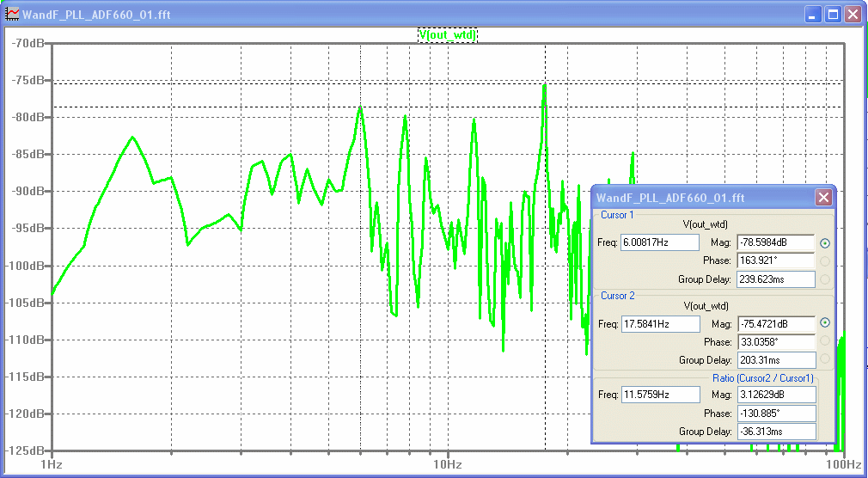Click the 10Hz x-axis label
This screenshot has width=868, height=478.
tap(447, 463)
